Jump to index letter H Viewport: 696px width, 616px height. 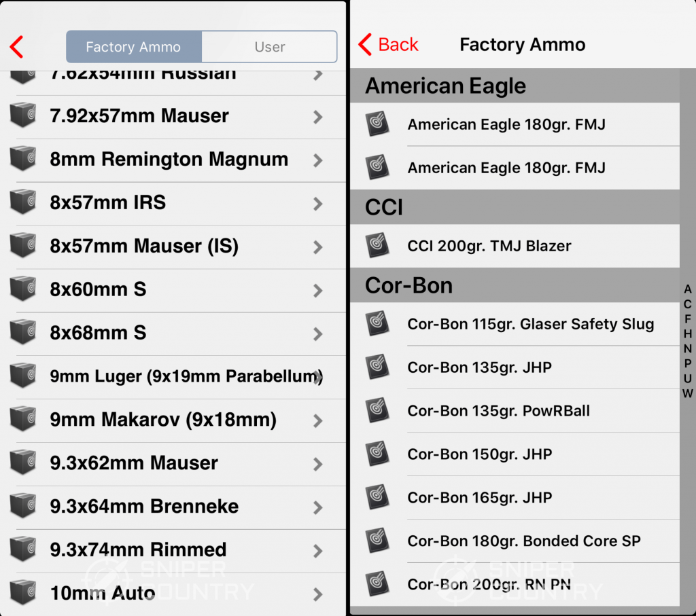click(688, 334)
